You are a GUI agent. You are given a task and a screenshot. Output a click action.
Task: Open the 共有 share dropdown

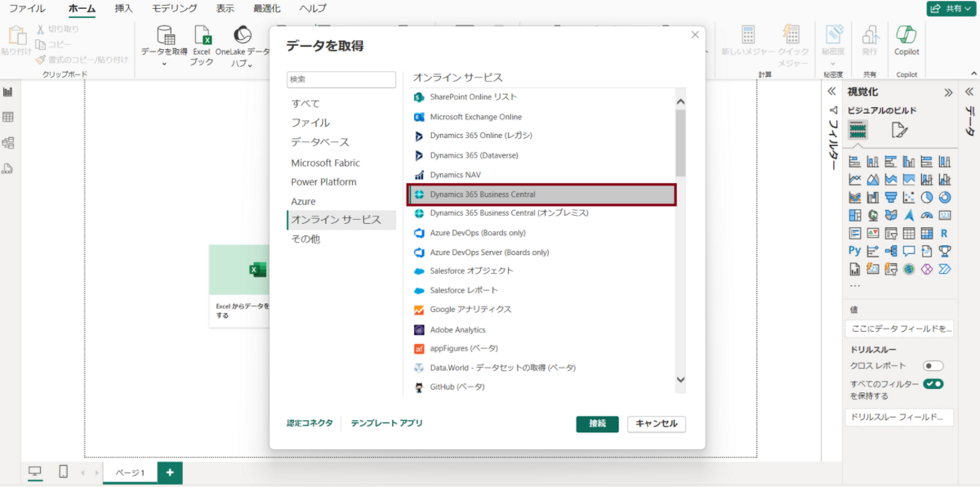(951, 9)
